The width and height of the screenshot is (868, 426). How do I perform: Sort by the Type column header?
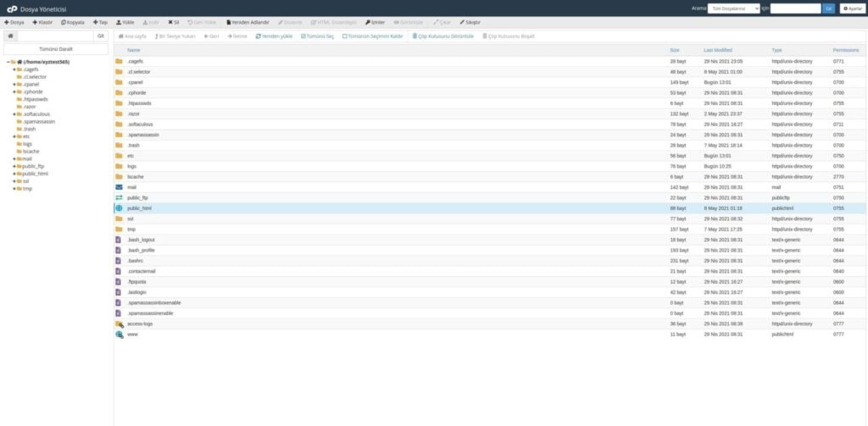[776, 50]
